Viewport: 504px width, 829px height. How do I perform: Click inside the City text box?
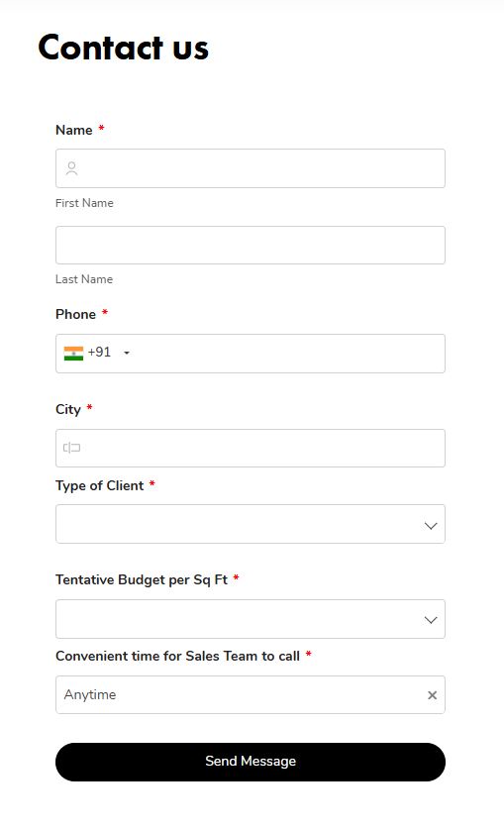[x=251, y=449]
